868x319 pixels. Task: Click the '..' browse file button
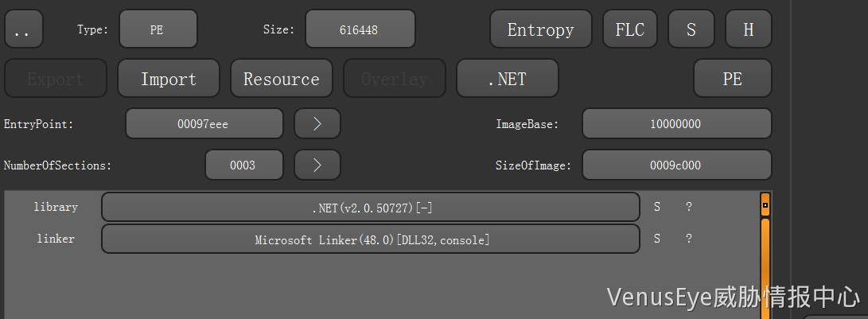click(x=24, y=30)
